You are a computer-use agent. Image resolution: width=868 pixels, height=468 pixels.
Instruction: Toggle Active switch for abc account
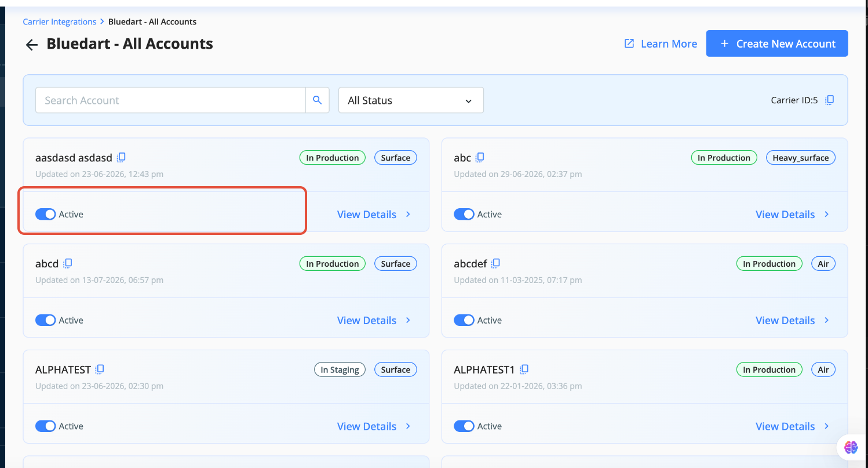coord(464,215)
